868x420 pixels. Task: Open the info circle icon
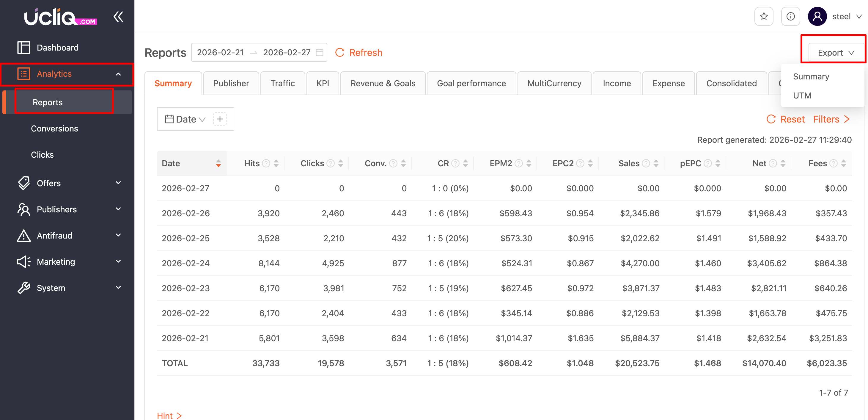click(790, 16)
